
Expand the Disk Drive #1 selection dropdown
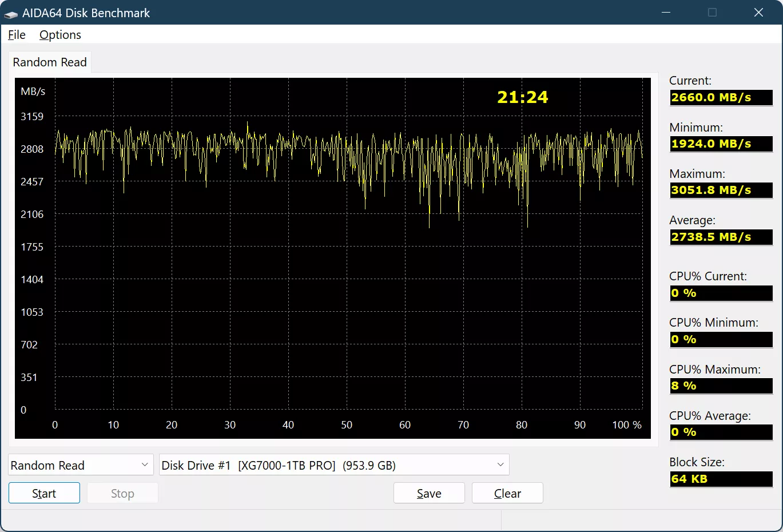(334, 465)
